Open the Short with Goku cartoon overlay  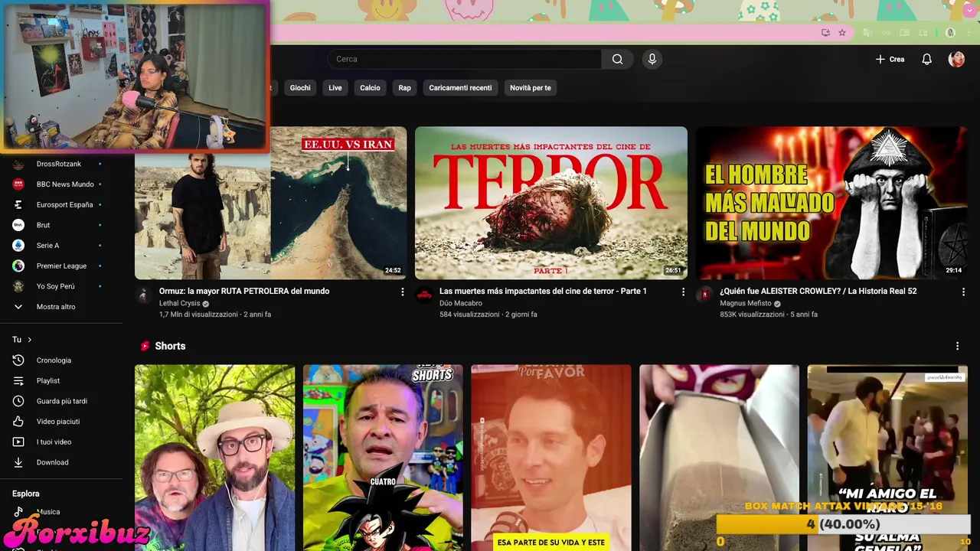(383, 458)
